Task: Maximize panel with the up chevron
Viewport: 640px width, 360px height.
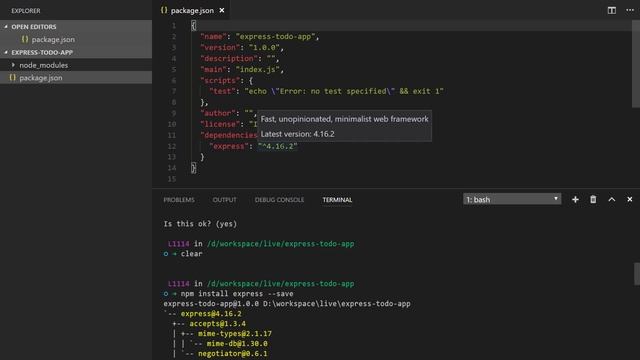Action: click(611, 199)
